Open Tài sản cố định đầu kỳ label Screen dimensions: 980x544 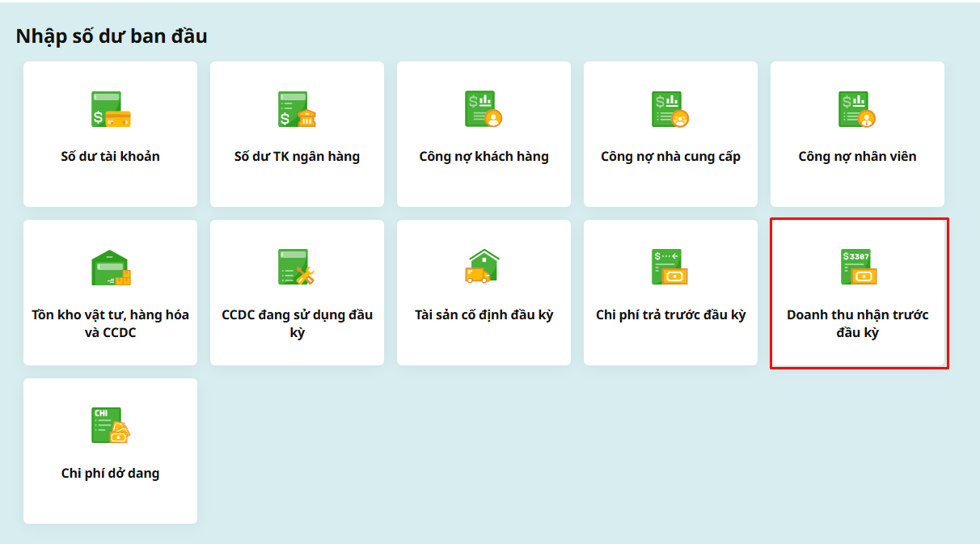[x=484, y=315]
